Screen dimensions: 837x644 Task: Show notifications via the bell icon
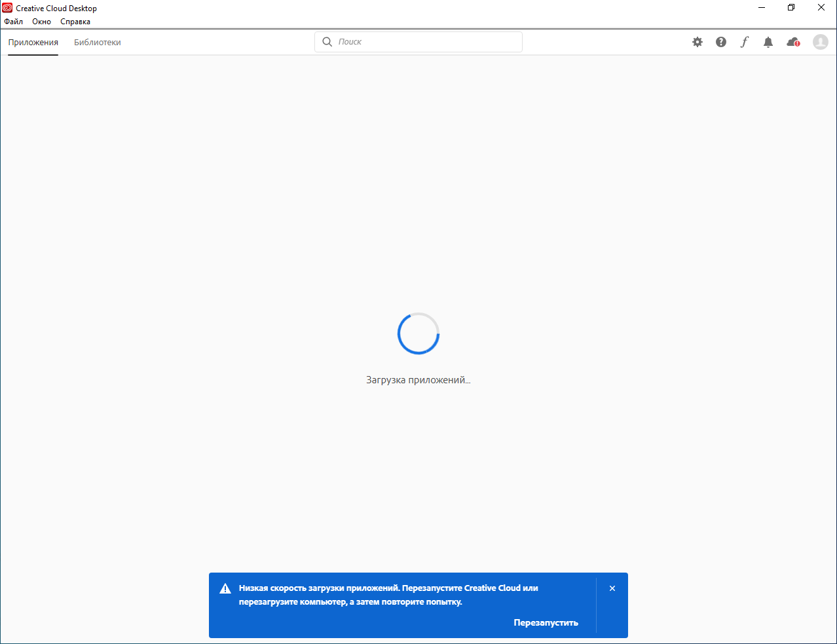click(768, 42)
